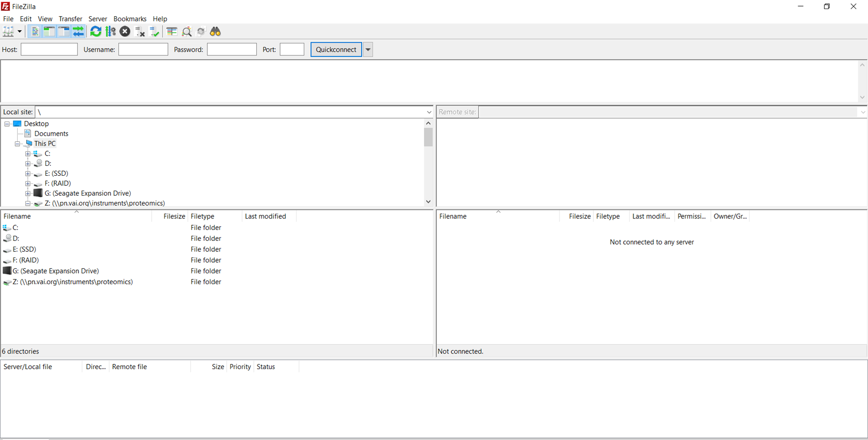This screenshot has height=440, width=868.
Task: Toggle synchronized browsing
Action: 201,31
